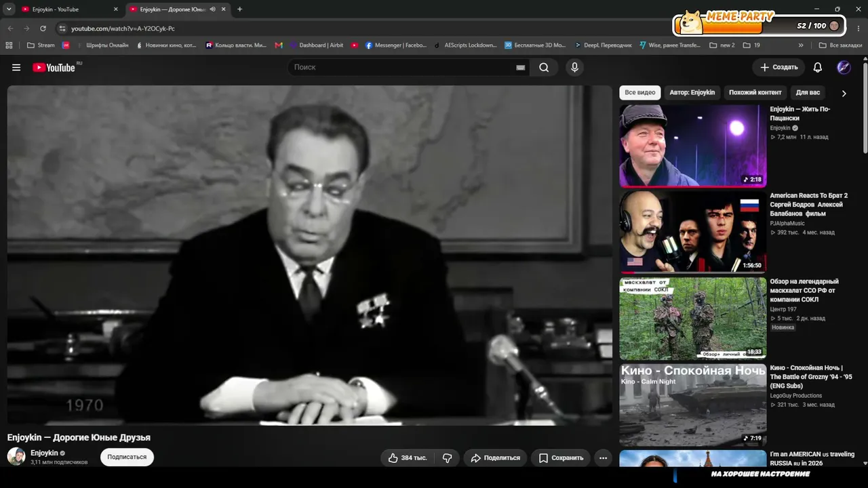Image resolution: width=868 pixels, height=488 pixels.
Task: Go forward in browser history
Action: pos(26,28)
